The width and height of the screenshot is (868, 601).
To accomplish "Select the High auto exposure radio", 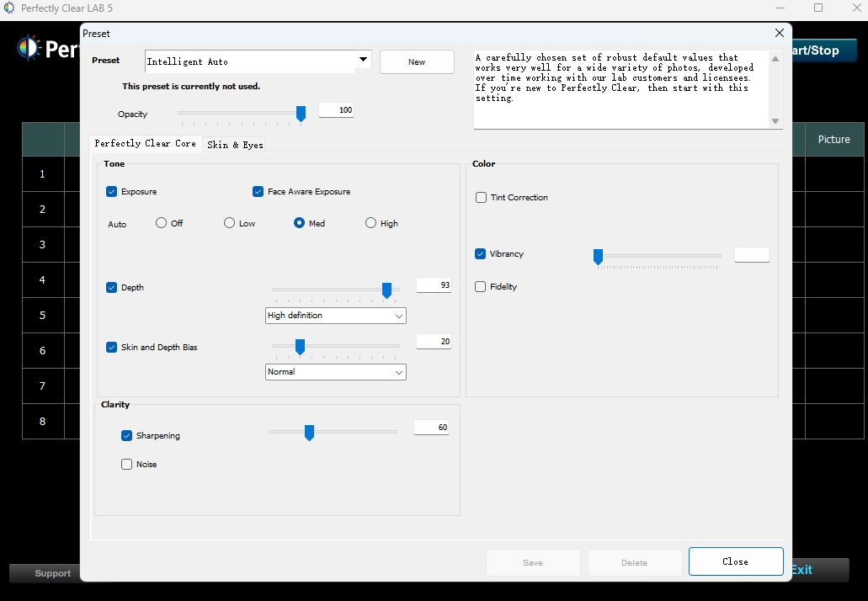I will [x=370, y=222].
